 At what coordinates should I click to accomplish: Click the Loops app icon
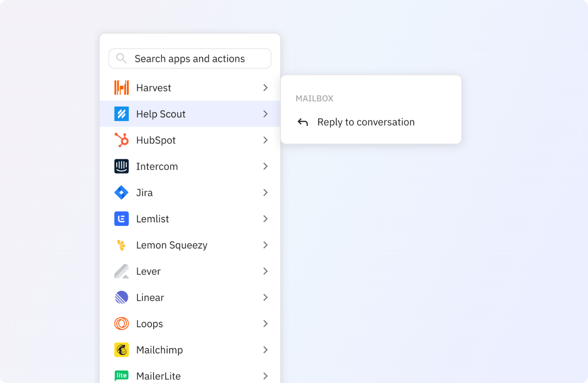point(121,323)
